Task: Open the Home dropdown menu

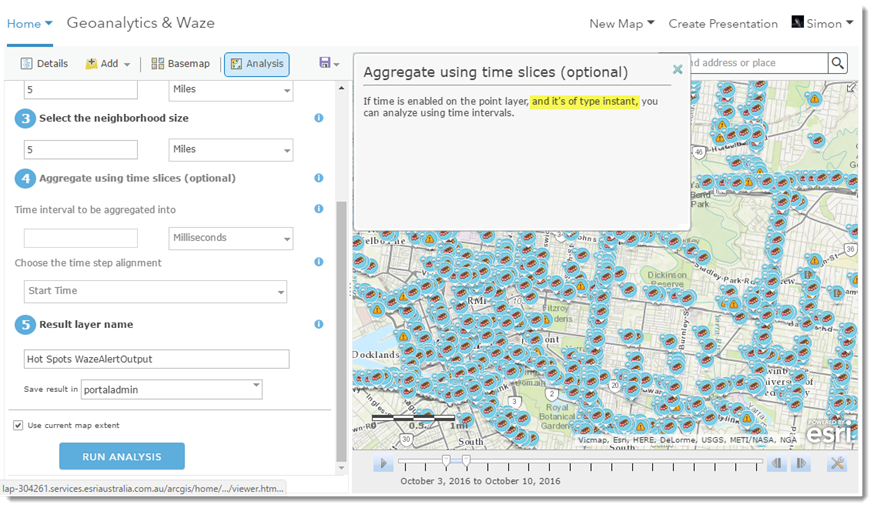Action: 29,24
